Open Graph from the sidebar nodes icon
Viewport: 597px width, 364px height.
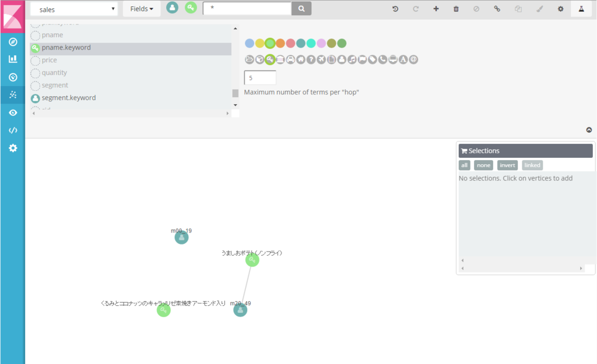click(x=13, y=95)
